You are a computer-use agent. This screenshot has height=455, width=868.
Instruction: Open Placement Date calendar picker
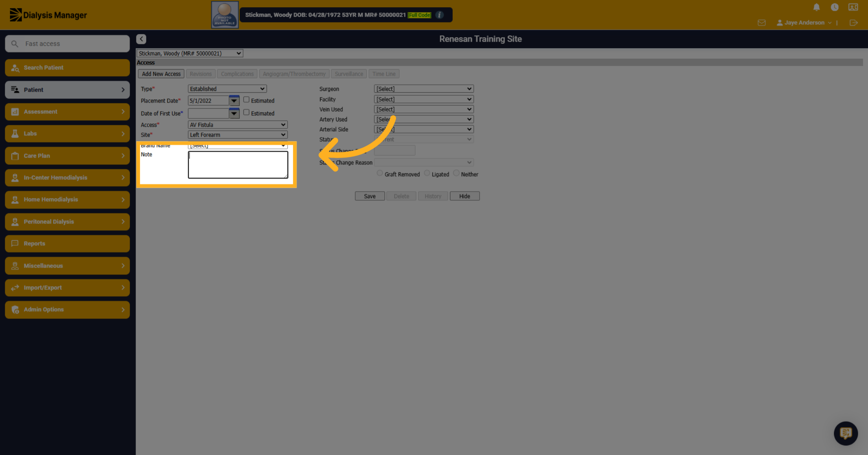pos(234,101)
